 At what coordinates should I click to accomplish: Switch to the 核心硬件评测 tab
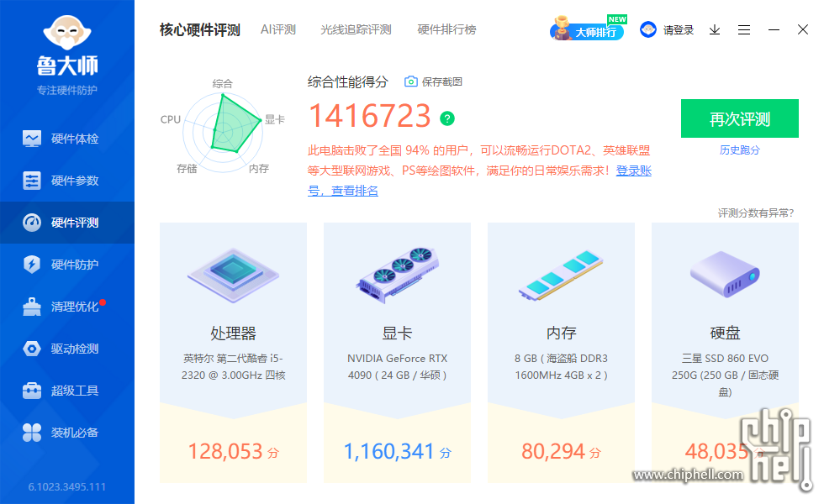coord(200,30)
